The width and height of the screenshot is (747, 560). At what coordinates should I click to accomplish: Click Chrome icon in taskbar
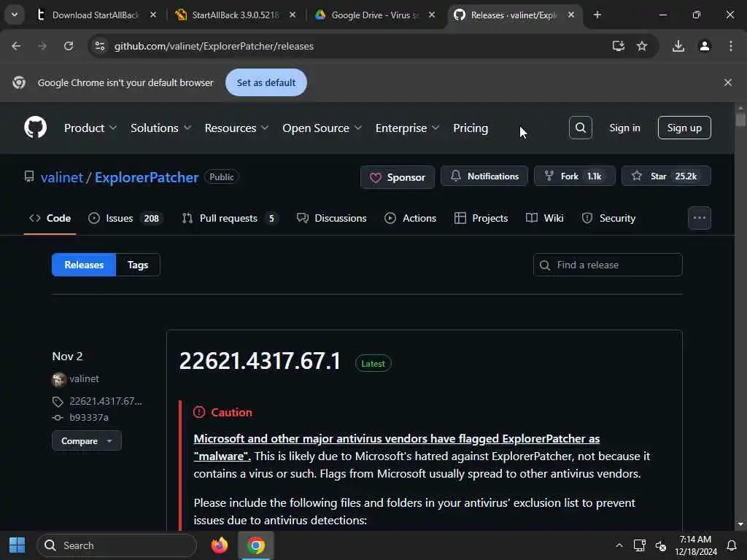[x=256, y=545]
